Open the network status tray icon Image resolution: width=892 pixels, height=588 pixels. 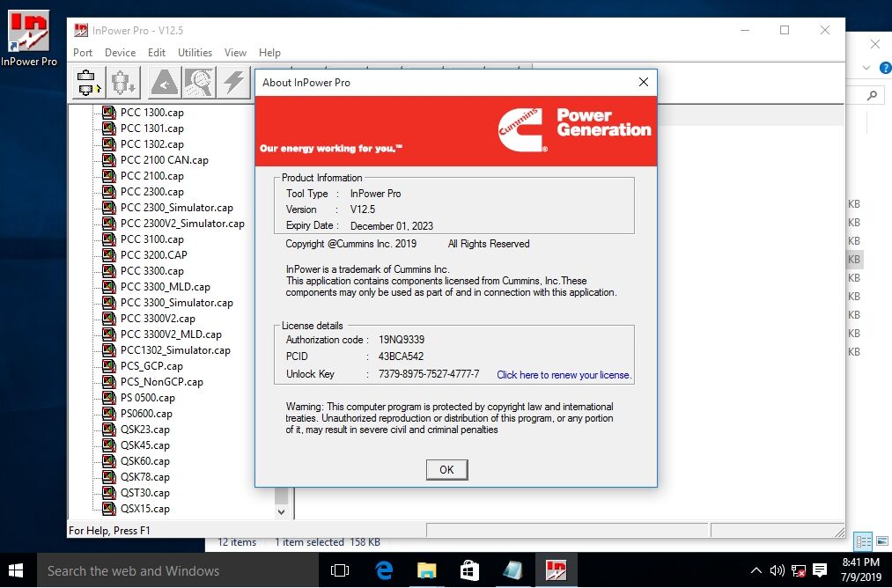pyautogui.click(x=798, y=570)
